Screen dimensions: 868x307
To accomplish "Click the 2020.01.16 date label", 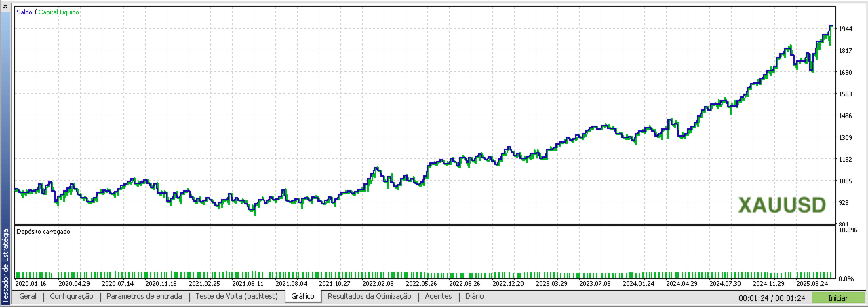I will pyautogui.click(x=31, y=284).
